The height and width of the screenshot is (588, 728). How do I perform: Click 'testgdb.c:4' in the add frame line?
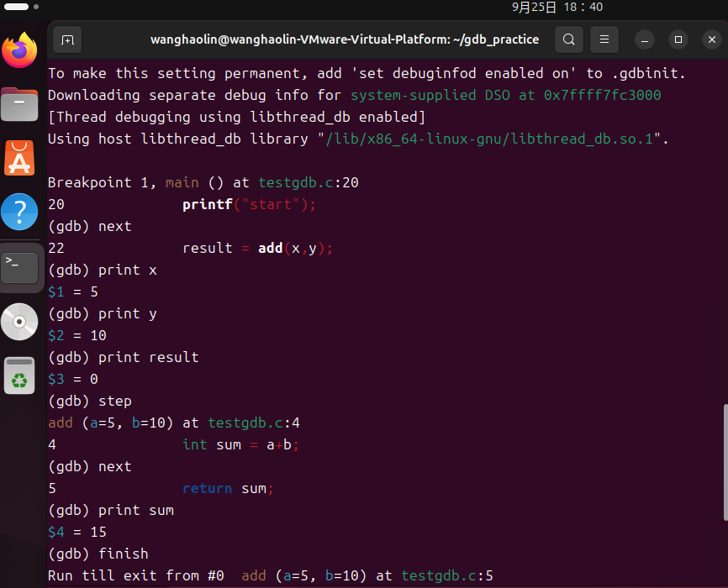point(254,423)
